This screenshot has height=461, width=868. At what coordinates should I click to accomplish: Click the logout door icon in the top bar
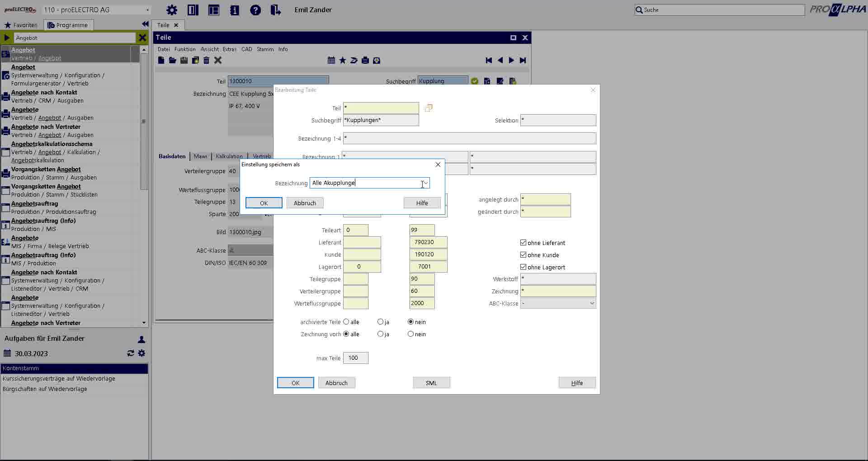[x=276, y=10]
